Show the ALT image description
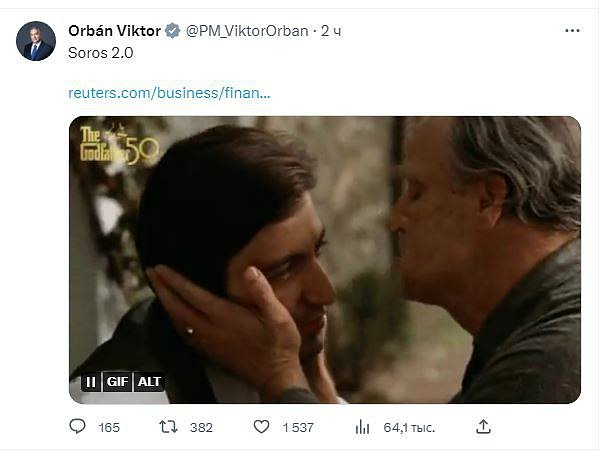Viewport: 608px width, 452px height. [149, 382]
